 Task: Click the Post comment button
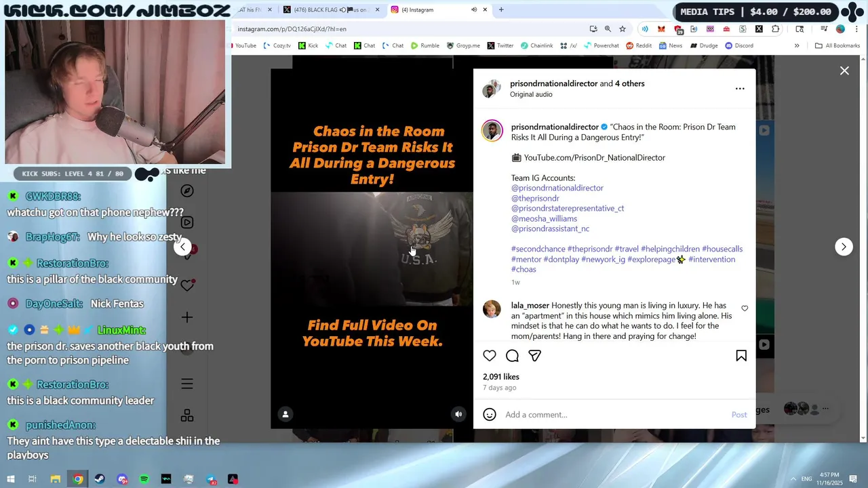tap(739, 415)
